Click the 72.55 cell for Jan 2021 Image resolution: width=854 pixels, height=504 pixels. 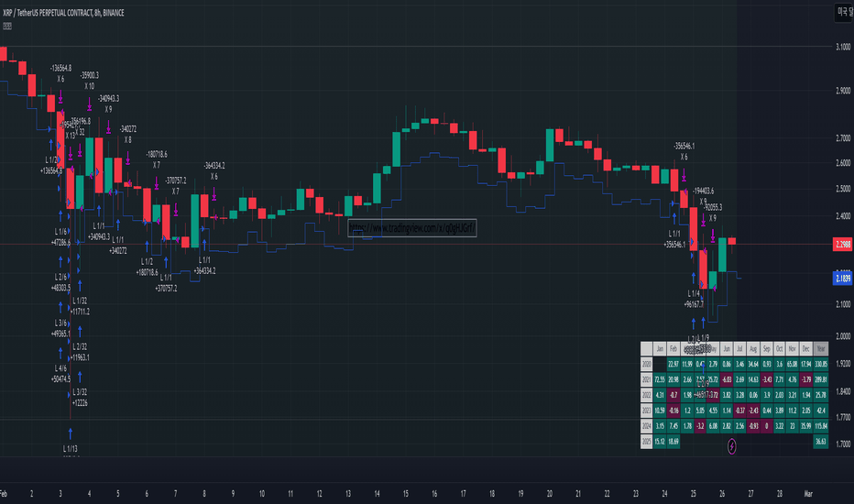pos(660,379)
